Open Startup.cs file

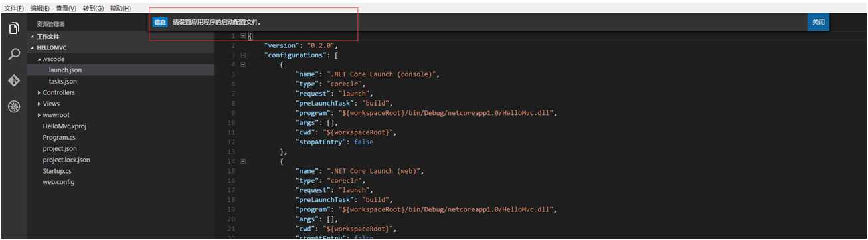[x=120, y=171]
